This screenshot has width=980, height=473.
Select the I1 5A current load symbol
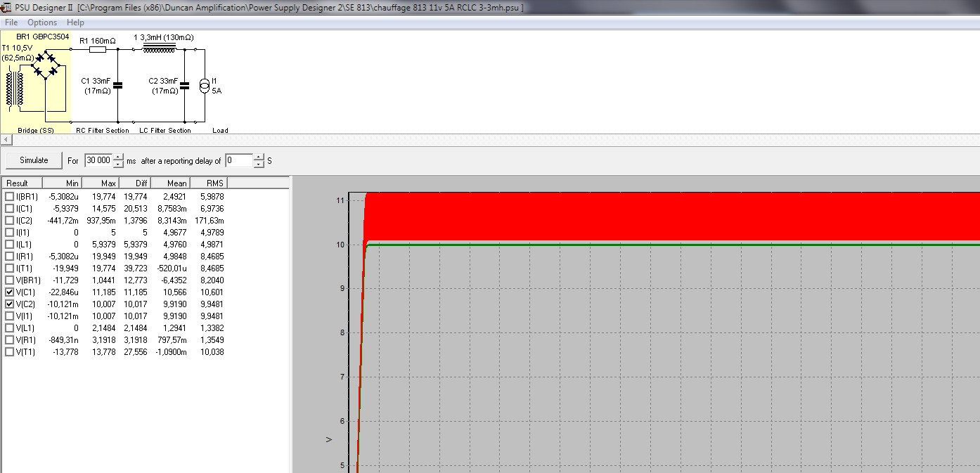[205, 86]
